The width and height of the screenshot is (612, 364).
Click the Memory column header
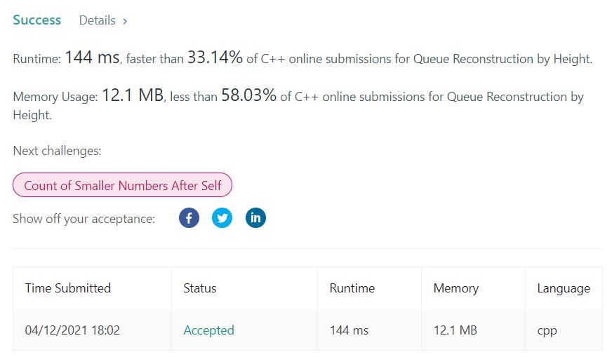click(x=455, y=288)
